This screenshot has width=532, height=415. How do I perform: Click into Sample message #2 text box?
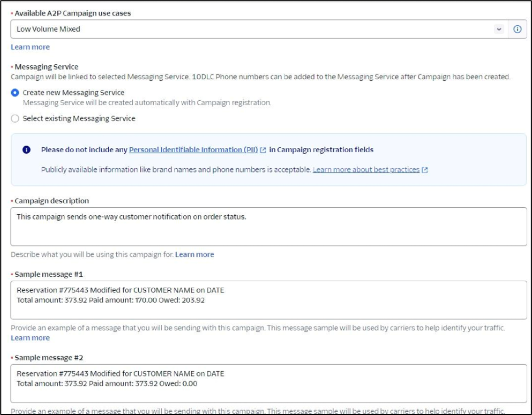tap(268, 383)
